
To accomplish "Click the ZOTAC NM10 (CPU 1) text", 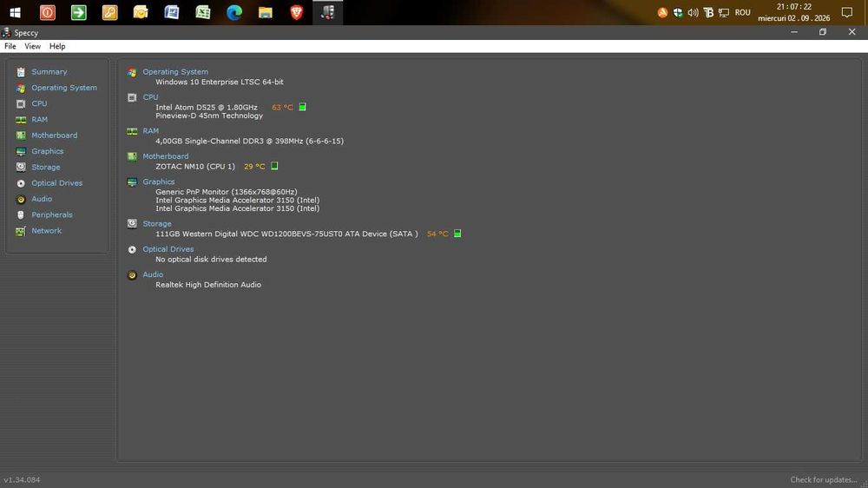I will [x=195, y=166].
